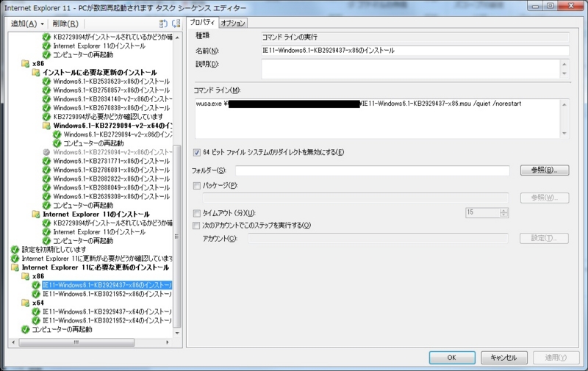The width and height of the screenshot is (588, 371).
Task: Click check icon beside Windows6.1-KB2786081-x86
Action: (46, 170)
